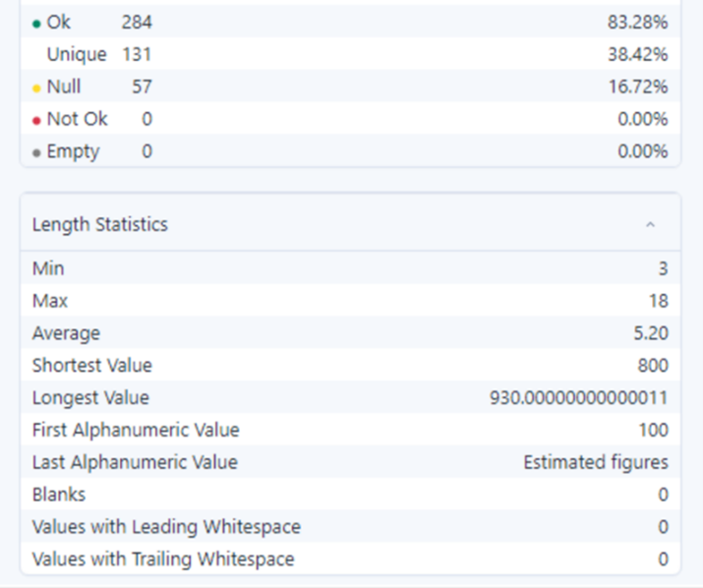
Task: Select the Max length value 18
Action: pyautogui.click(x=659, y=301)
